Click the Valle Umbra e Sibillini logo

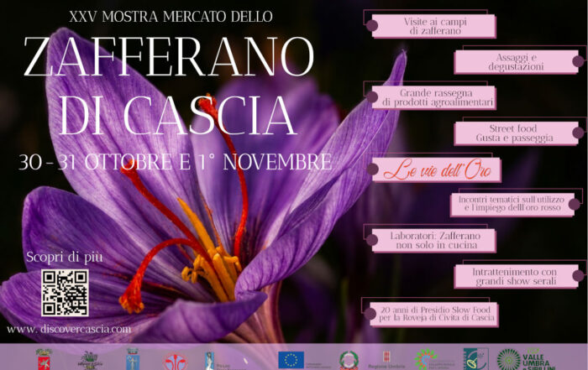click(527, 360)
